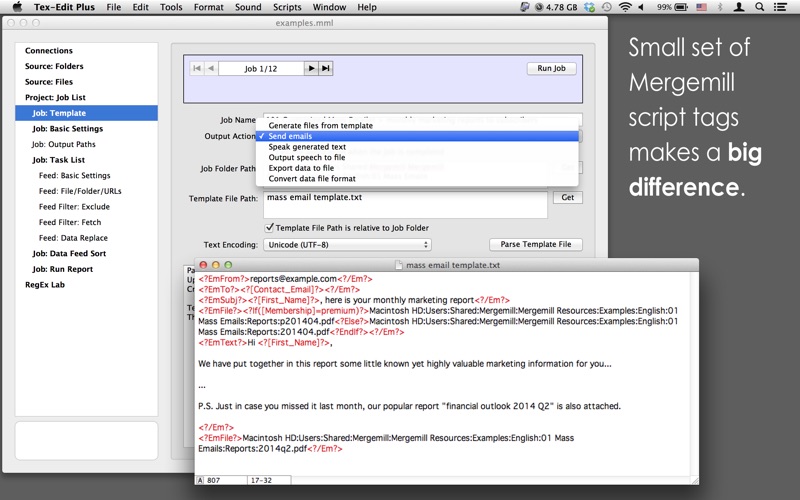Image resolution: width=800 pixels, height=500 pixels.
Task: Open the Sound menu
Action: (x=248, y=7)
